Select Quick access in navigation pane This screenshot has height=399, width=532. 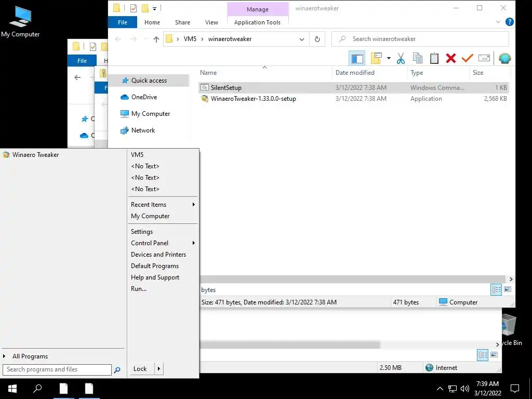149,81
